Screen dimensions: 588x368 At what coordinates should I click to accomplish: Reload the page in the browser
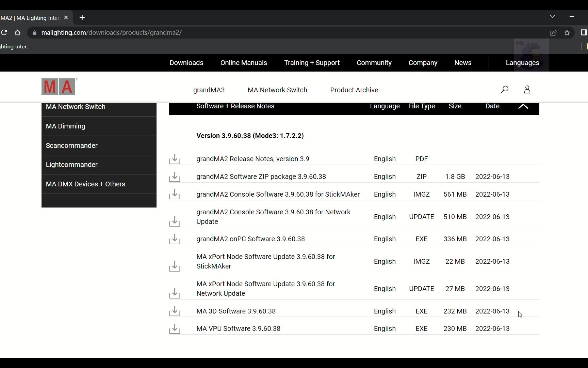(4, 33)
